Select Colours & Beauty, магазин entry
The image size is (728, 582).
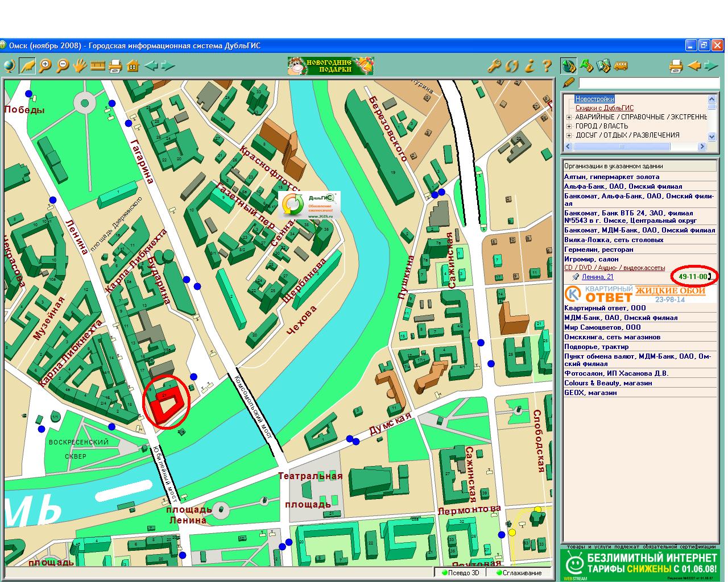pos(640,383)
